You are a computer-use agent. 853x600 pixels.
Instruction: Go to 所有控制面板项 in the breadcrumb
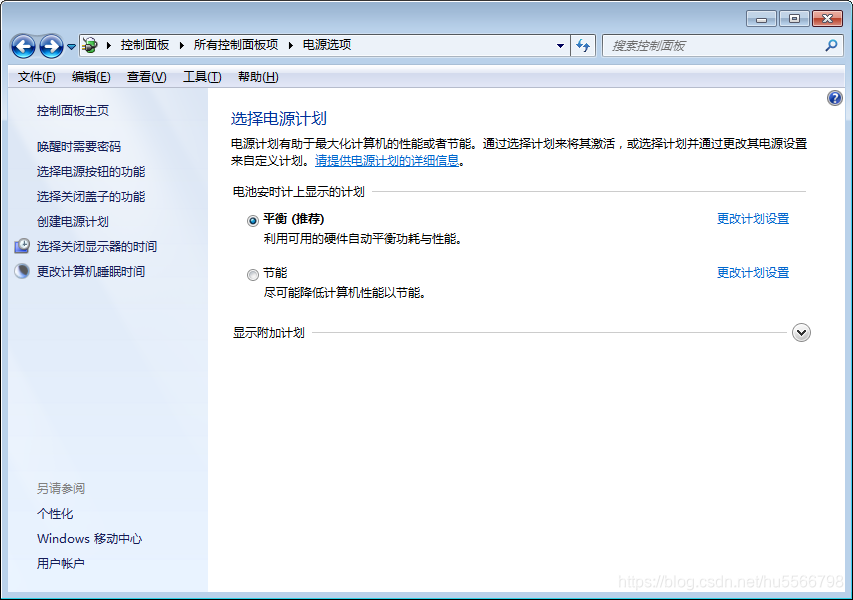point(236,45)
